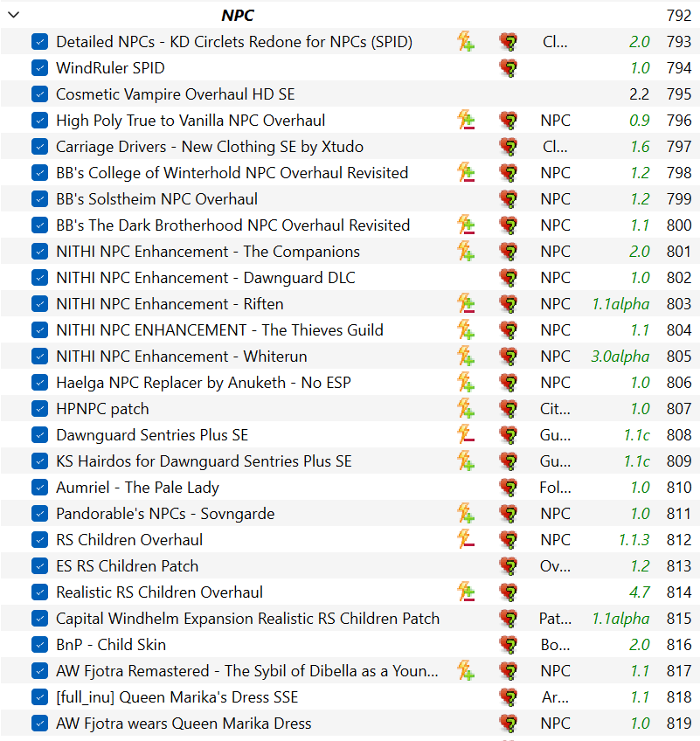This screenshot has height=741, width=700.
Task: Click conflict lightning icon for Detailed NPCs KD Circlets
Action: tap(466, 42)
